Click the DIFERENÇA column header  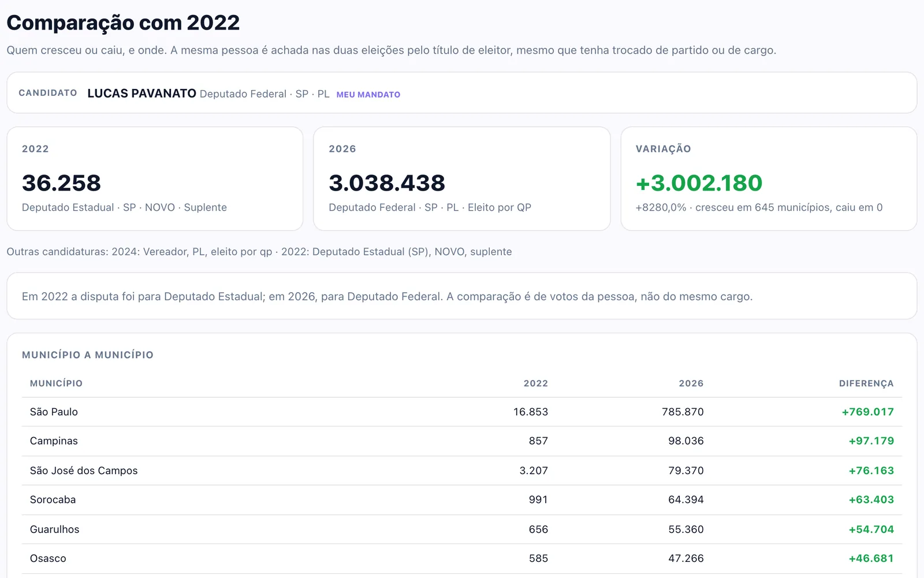tap(866, 383)
